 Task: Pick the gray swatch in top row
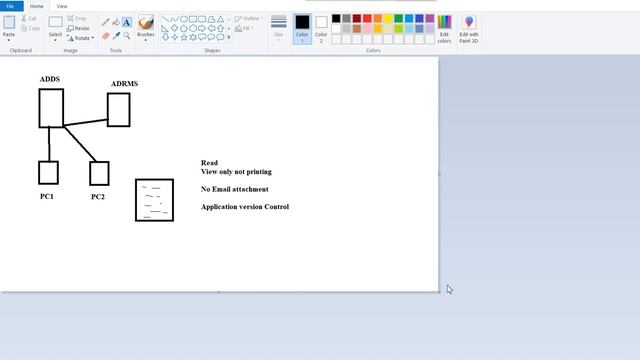click(347, 18)
